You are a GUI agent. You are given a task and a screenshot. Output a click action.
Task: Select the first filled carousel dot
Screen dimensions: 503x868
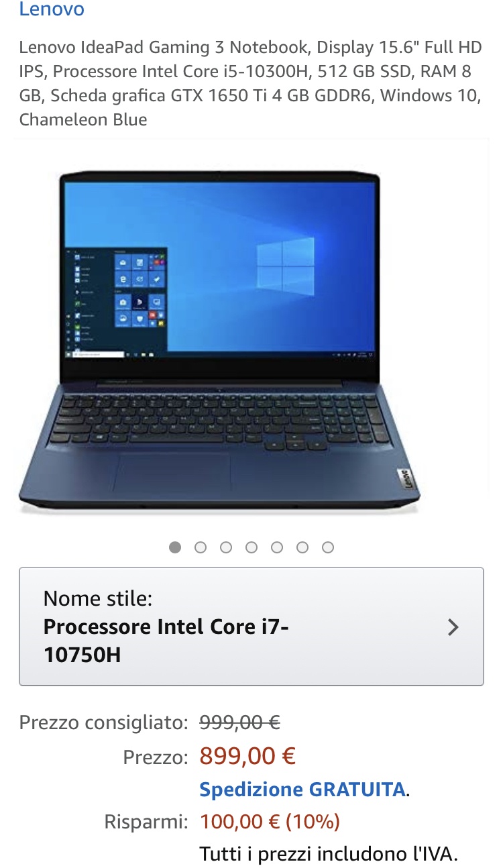coord(175,547)
